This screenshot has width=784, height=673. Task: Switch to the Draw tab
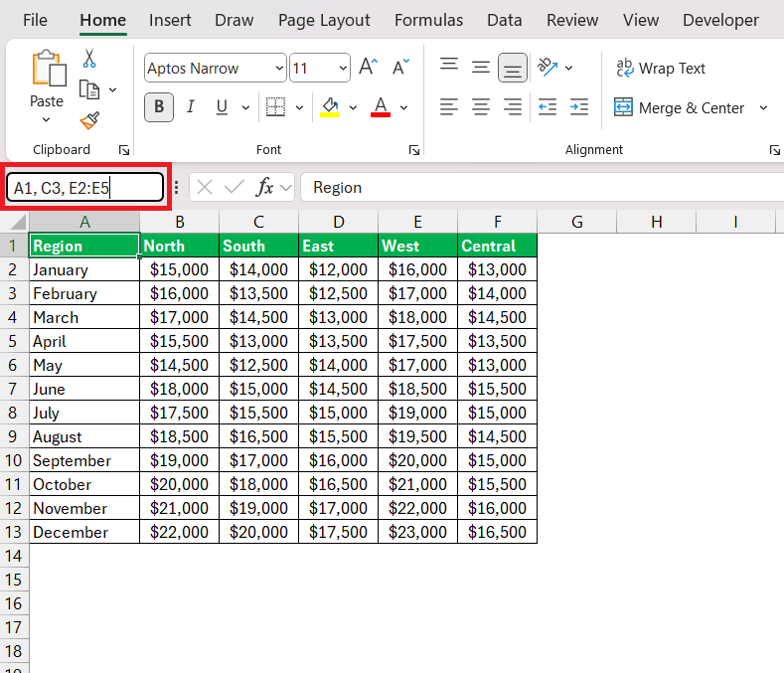(x=234, y=20)
